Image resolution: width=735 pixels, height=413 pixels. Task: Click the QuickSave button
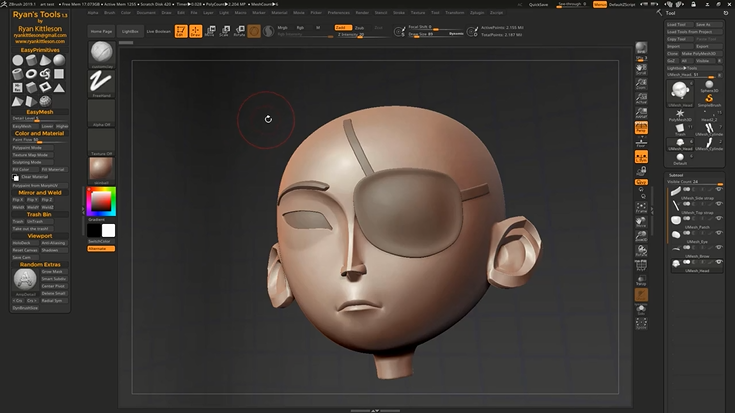(538, 4)
